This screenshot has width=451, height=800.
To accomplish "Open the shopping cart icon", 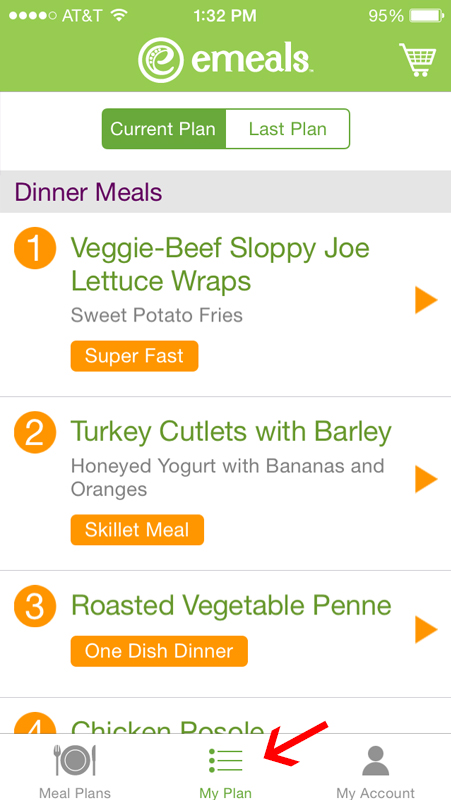I will click(418, 60).
